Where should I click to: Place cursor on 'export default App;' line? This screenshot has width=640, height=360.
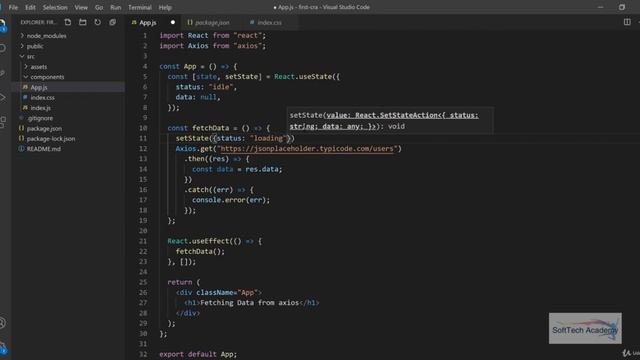(198, 354)
